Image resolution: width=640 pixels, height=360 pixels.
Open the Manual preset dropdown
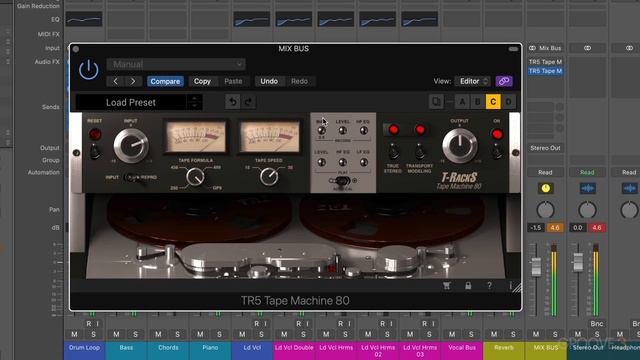[x=176, y=64]
